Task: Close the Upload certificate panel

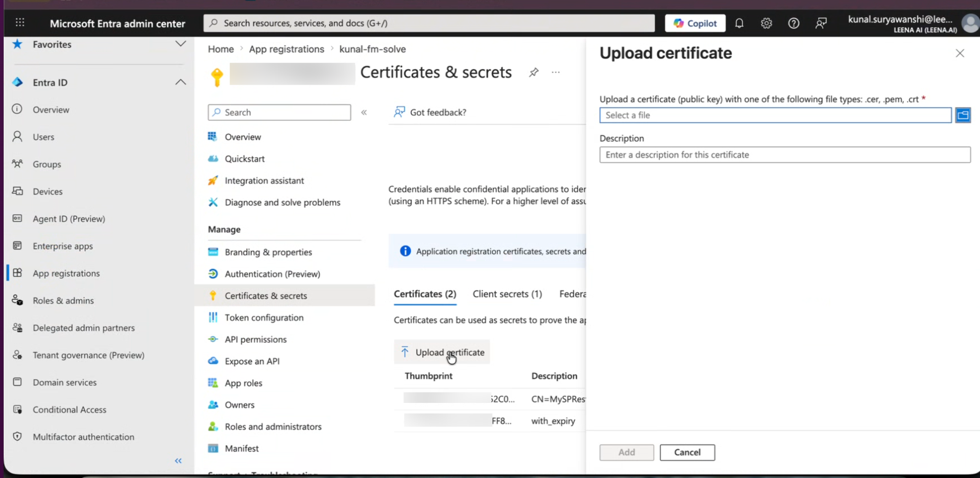Action: [x=959, y=53]
